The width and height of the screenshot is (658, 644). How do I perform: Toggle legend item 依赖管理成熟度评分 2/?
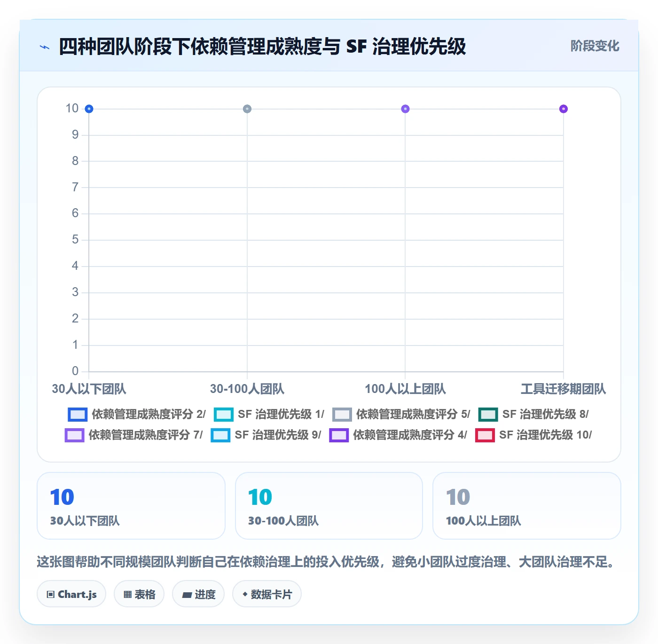[137, 414]
